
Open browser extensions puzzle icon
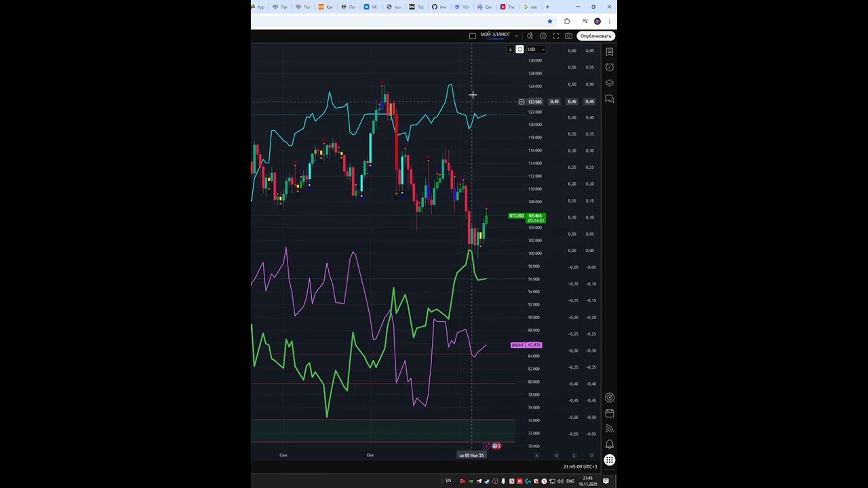click(567, 21)
